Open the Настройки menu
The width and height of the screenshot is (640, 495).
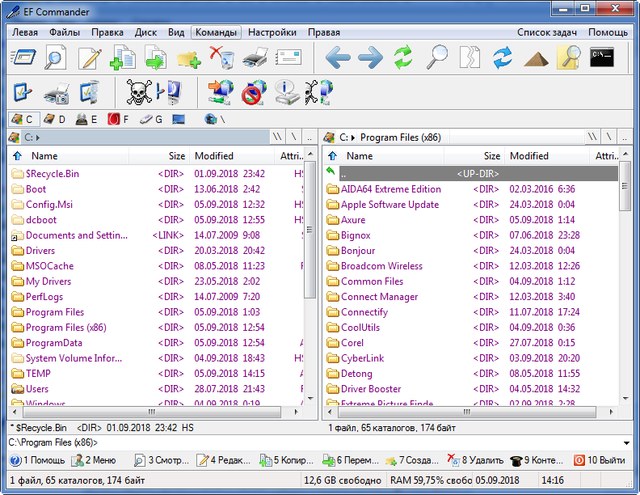click(x=271, y=32)
